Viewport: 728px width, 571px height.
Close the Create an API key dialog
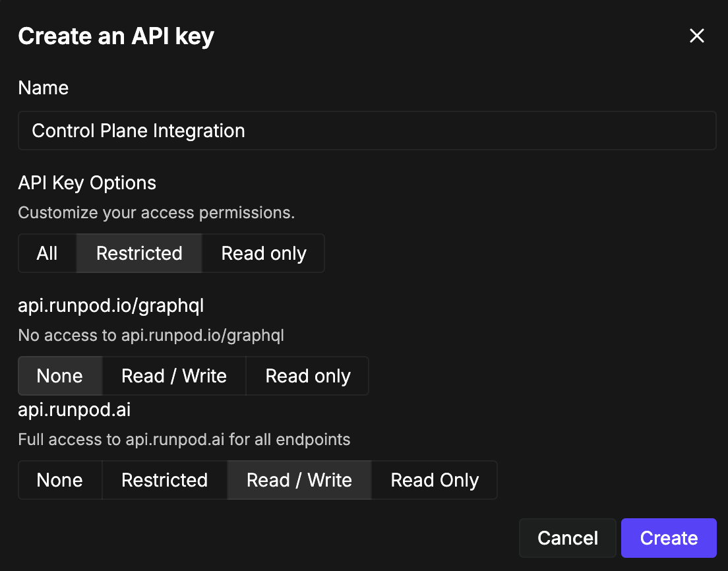[x=697, y=36]
